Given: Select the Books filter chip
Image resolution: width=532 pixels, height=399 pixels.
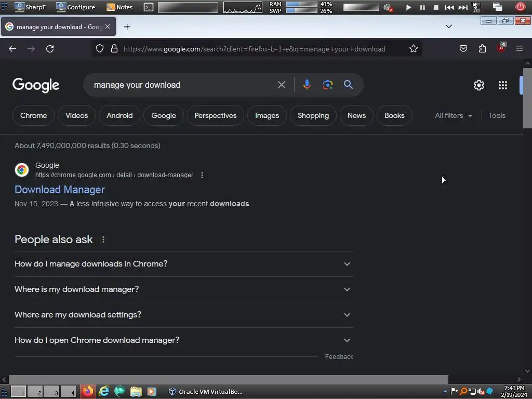Looking at the screenshot, I should tap(394, 116).
